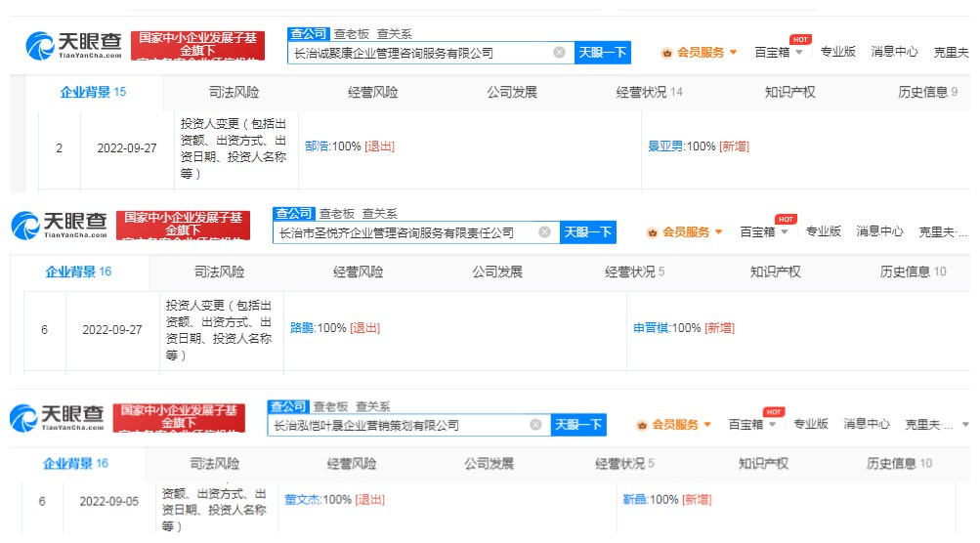Open the 历史信息 9 tab
980x543 pixels.
coord(927,93)
